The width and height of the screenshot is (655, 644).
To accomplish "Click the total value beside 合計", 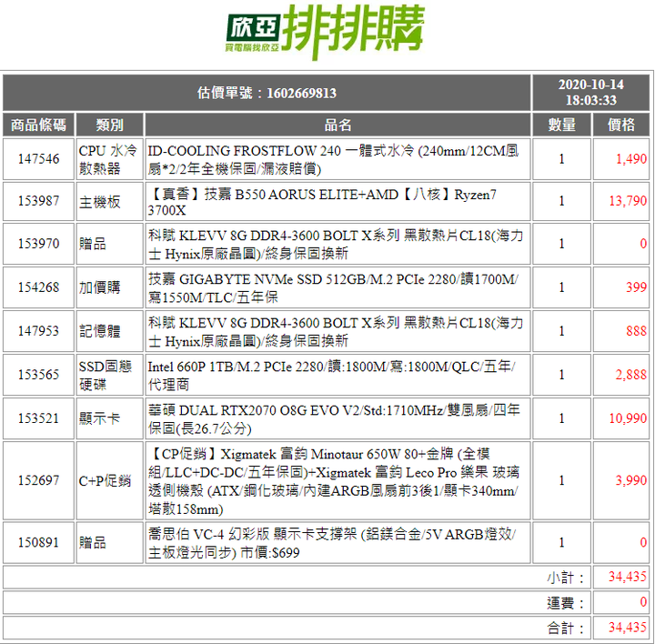I will [628, 628].
